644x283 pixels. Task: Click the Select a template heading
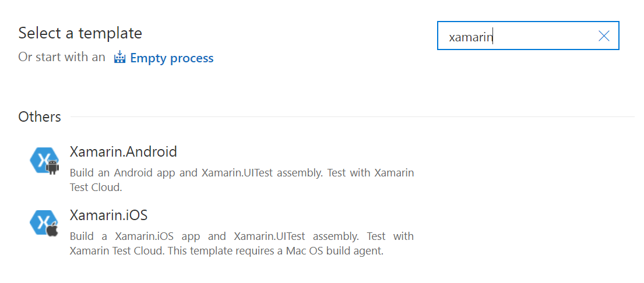80,33
